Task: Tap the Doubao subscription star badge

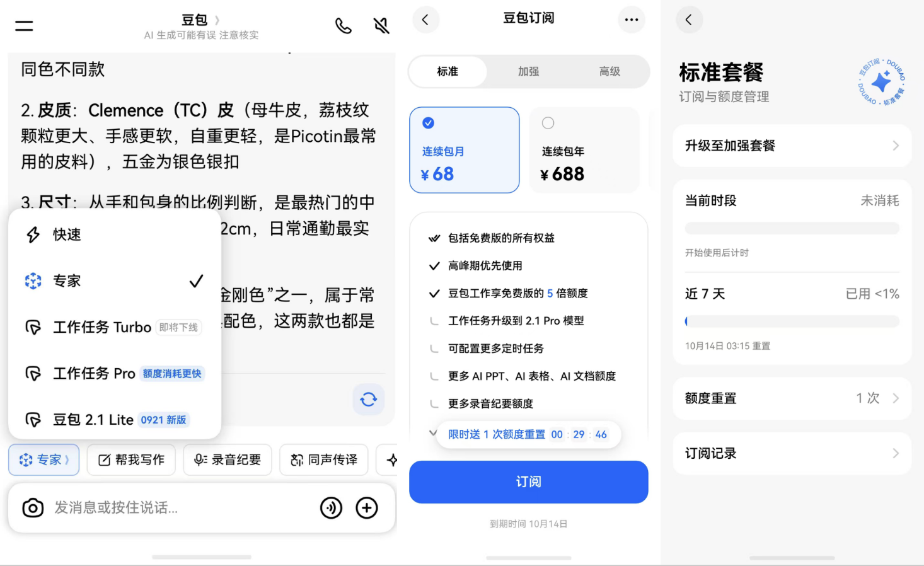Action: 881,82
